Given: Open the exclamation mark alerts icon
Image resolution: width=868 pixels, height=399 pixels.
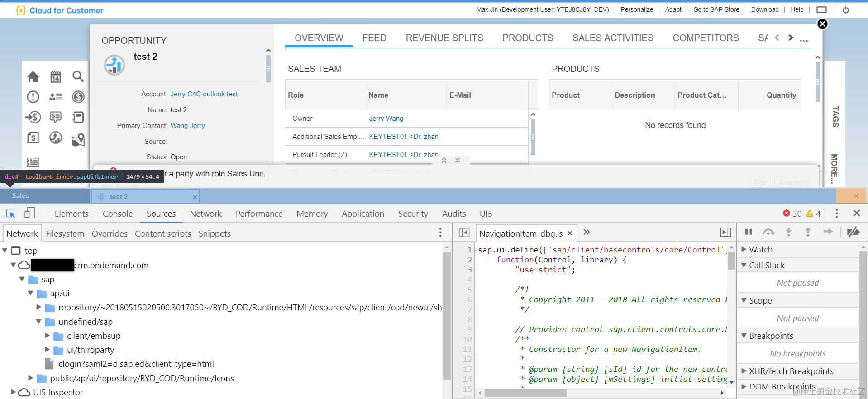Looking at the screenshot, I should 33,97.
